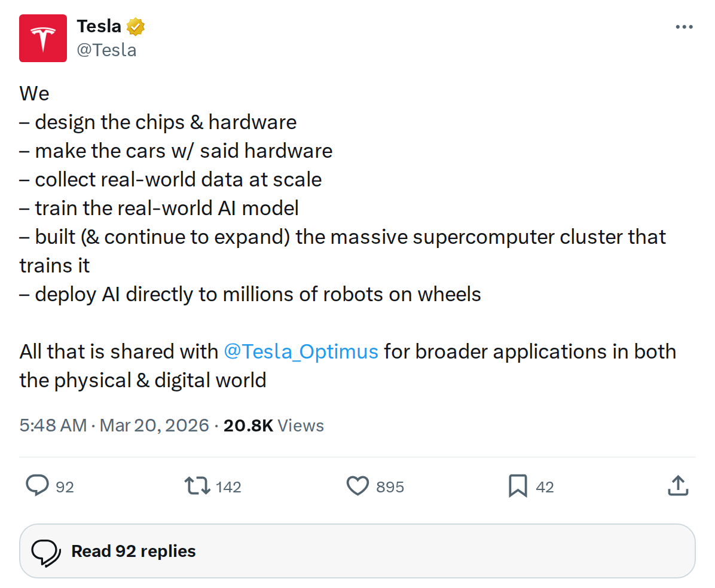
Task: Click the Read 92 replies bar
Action: [357, 551]
